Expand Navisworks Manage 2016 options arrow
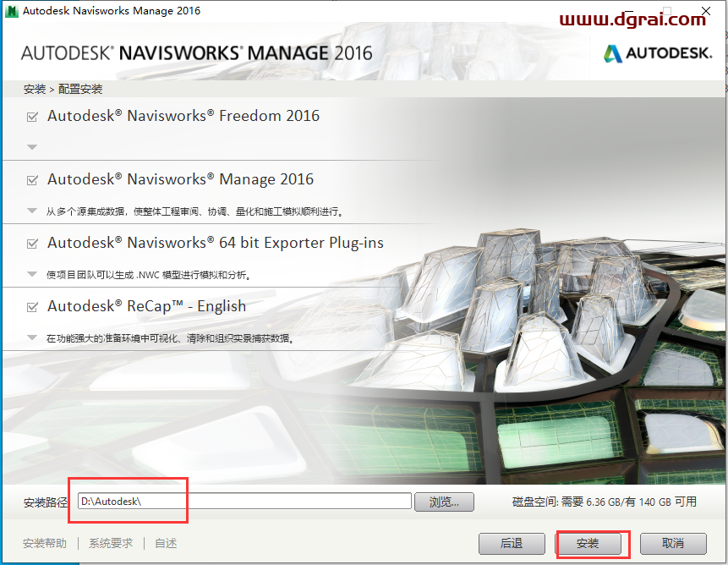 (32, 211)
